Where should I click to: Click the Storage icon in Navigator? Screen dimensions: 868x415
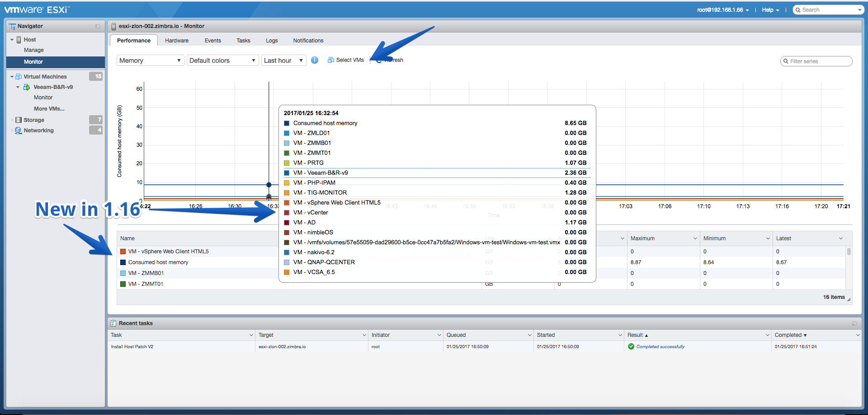pyautogui.click(x=19, y=120)
